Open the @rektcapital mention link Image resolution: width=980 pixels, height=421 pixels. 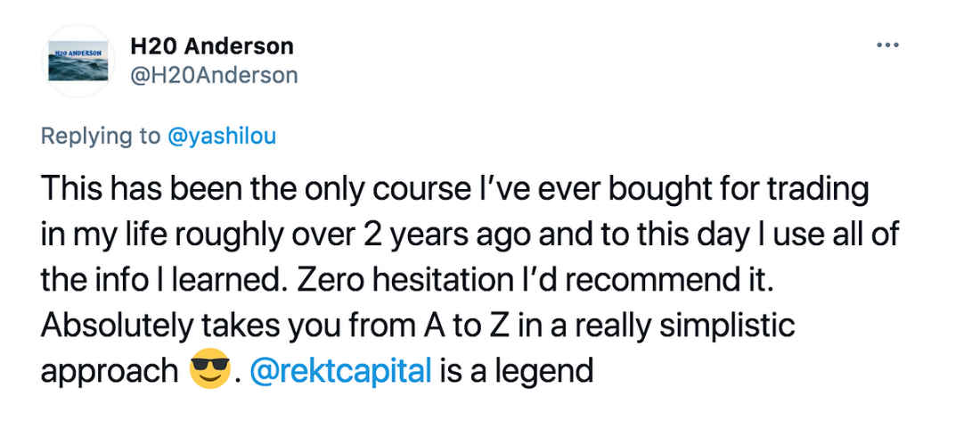340,371
